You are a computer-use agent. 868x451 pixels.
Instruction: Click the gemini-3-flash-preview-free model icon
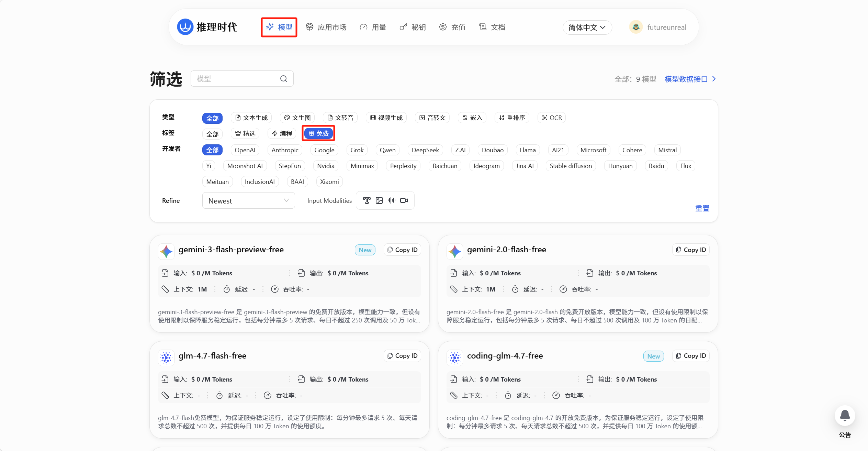click(166, 252)
